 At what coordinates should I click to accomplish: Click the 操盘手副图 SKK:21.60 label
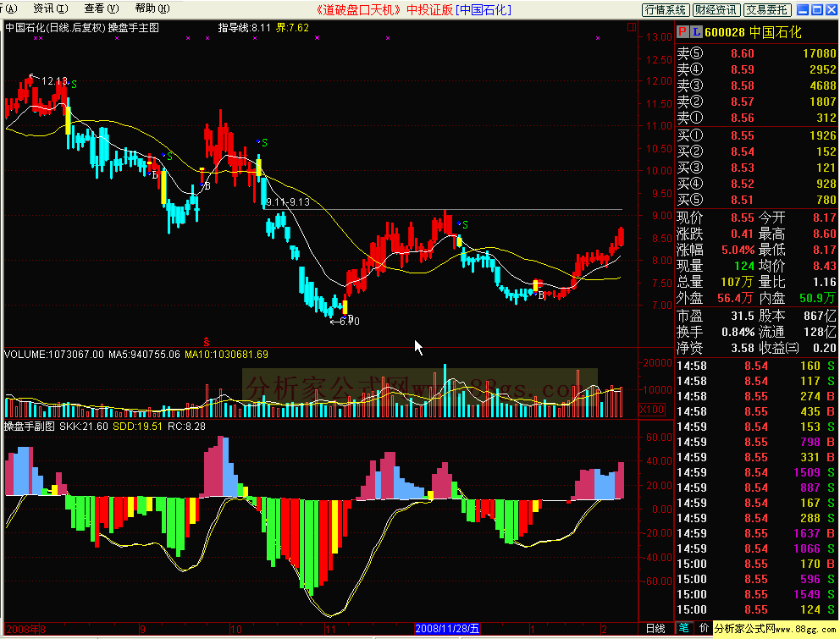point(56,427)
